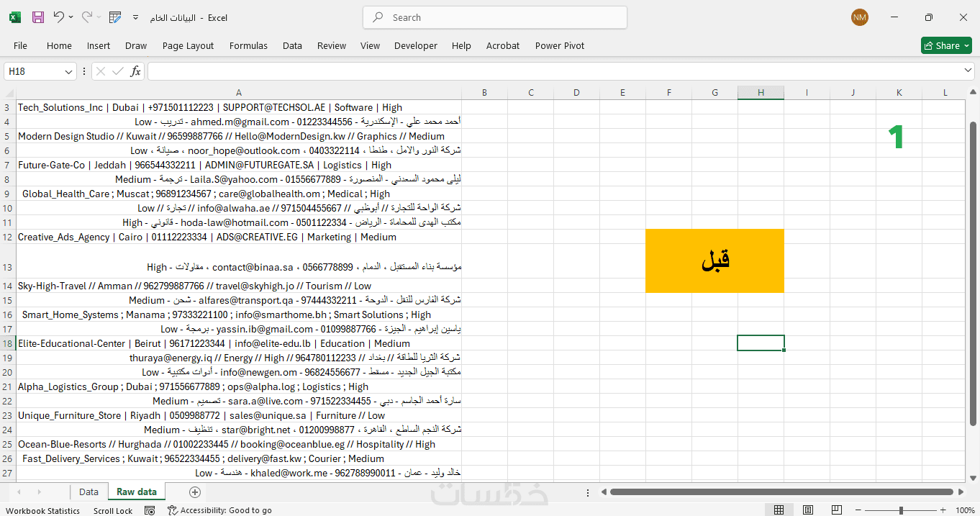Switch to the Home ribbon tab
The width and height of the screenshot is (980, 516).
point(59,45)
